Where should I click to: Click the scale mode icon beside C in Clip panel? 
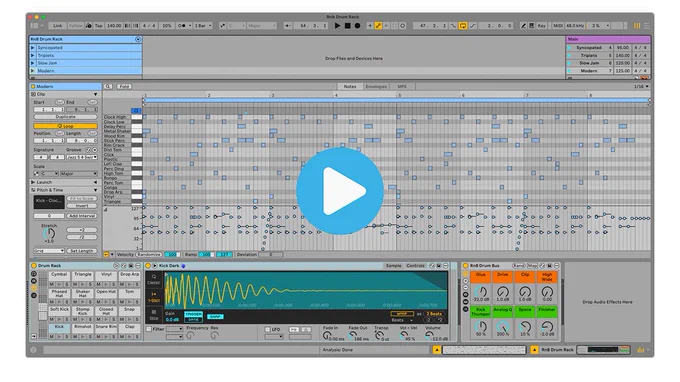click(x=36, y=173)
